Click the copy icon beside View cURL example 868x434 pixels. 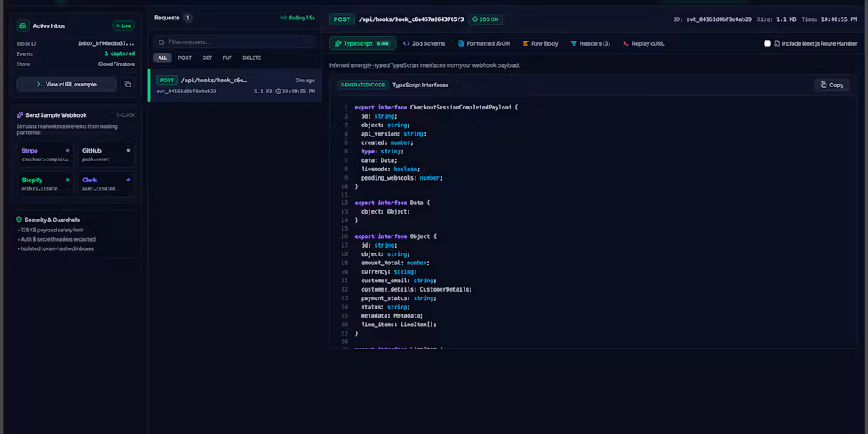[127, 84]
